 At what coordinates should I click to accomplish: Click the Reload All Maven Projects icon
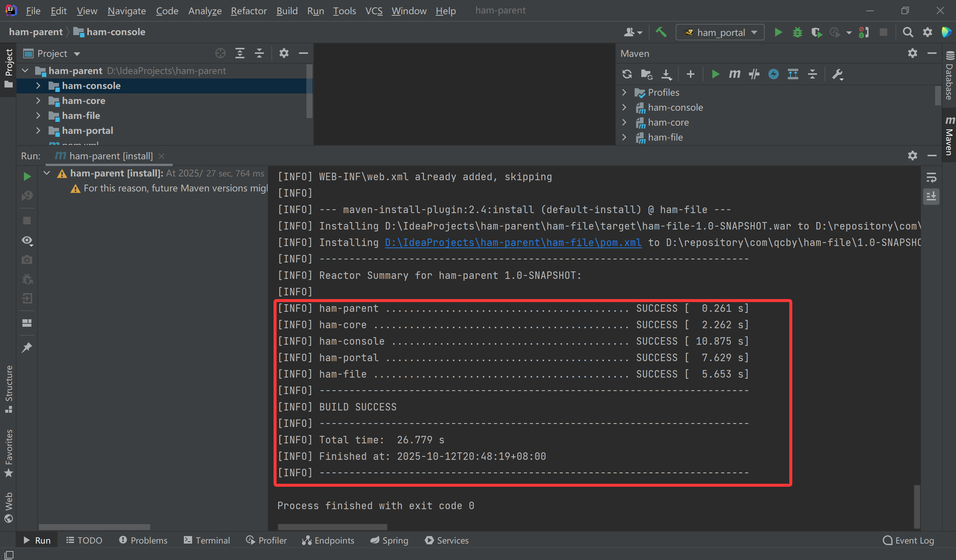coord(627,74)
